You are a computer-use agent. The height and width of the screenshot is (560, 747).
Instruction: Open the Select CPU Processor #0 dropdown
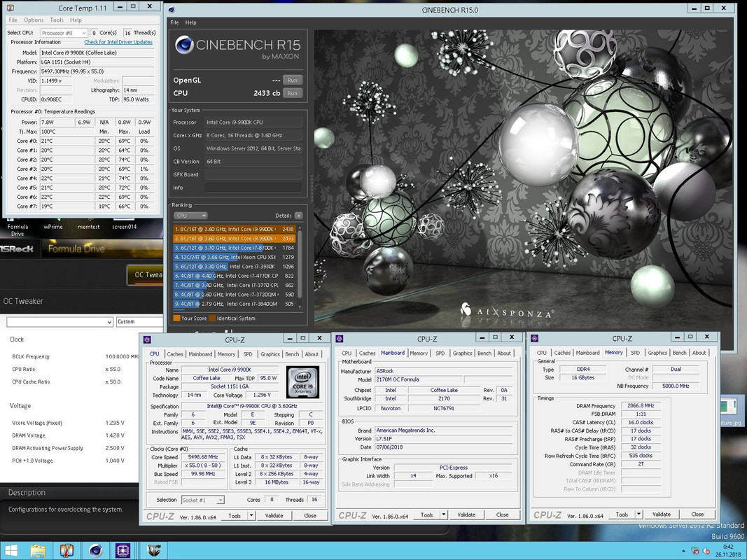tap(64, 33)
